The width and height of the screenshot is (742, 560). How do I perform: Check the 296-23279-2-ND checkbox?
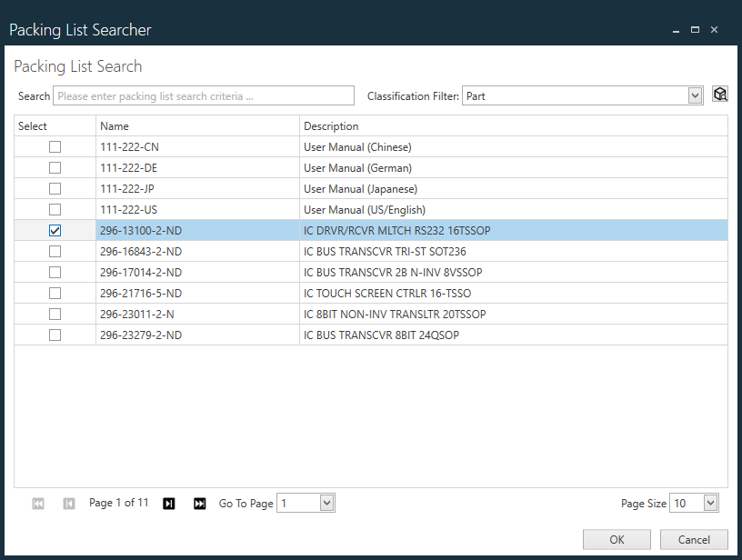(x=55, y=335)
